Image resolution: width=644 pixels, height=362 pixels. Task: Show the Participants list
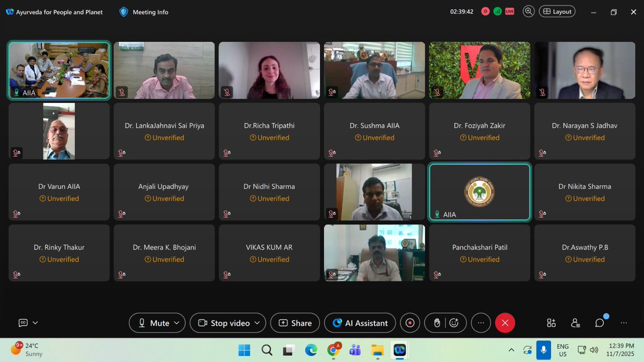click(x=575, y=323)
